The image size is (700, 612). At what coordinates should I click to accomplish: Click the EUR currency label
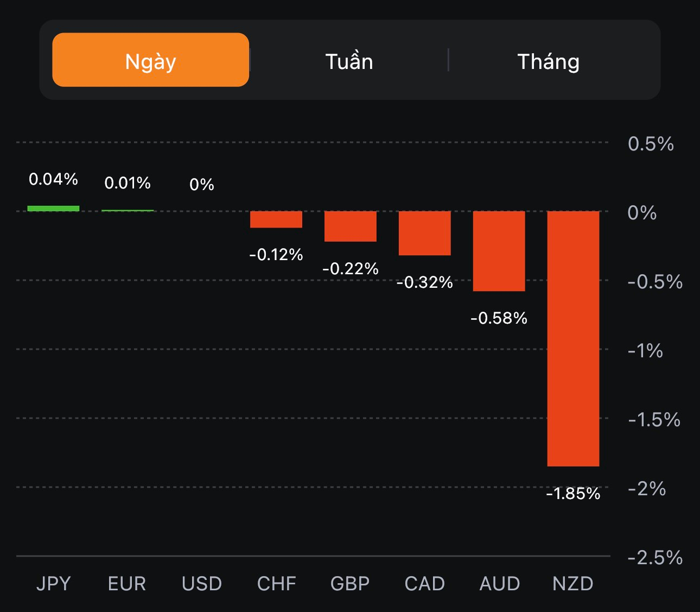[127, 584]
